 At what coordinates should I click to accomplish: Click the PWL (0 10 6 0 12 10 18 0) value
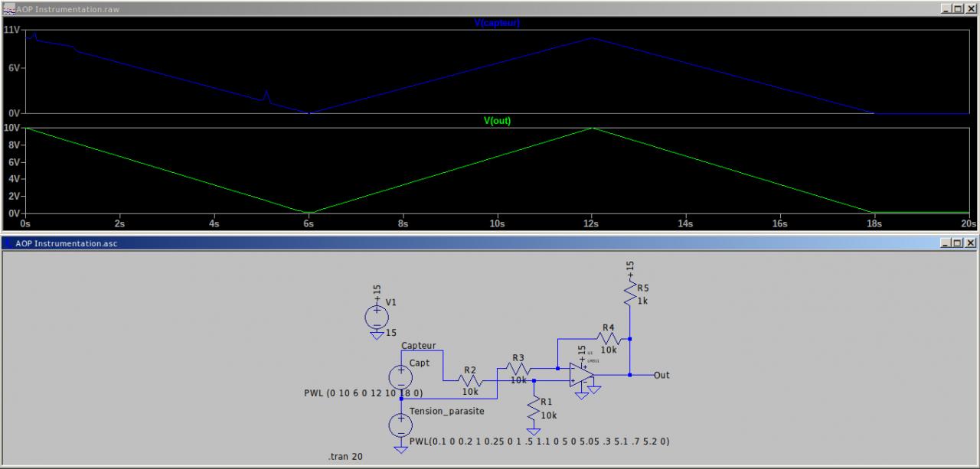click(364, 393)
